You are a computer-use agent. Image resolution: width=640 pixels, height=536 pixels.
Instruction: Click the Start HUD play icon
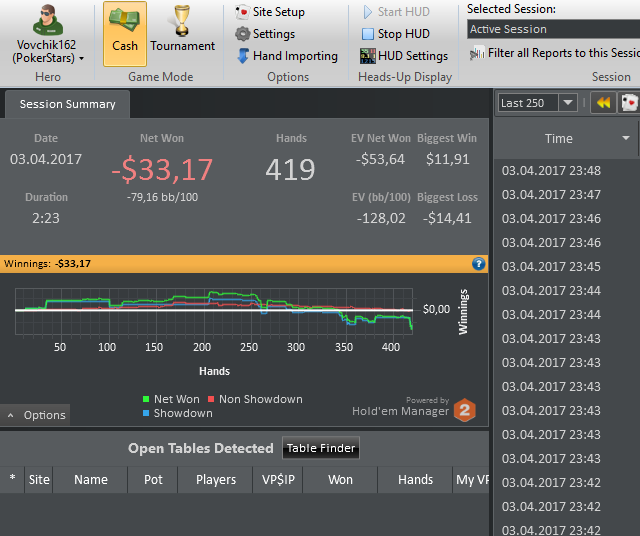pyautogui.click(x=368, y=12)
